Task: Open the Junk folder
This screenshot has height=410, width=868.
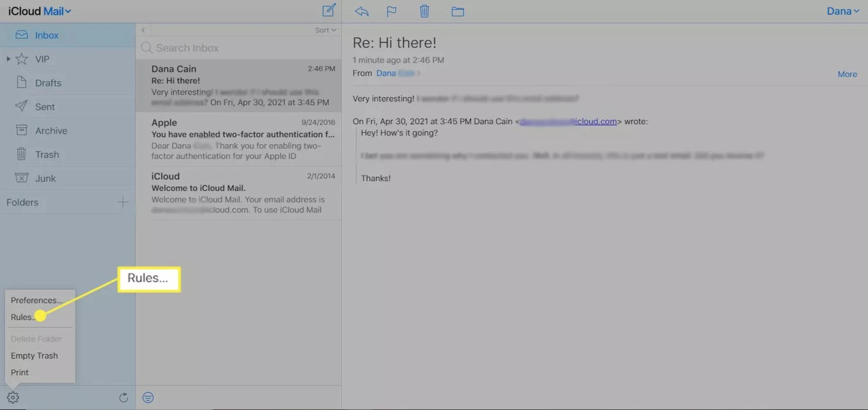Action: 46,178
